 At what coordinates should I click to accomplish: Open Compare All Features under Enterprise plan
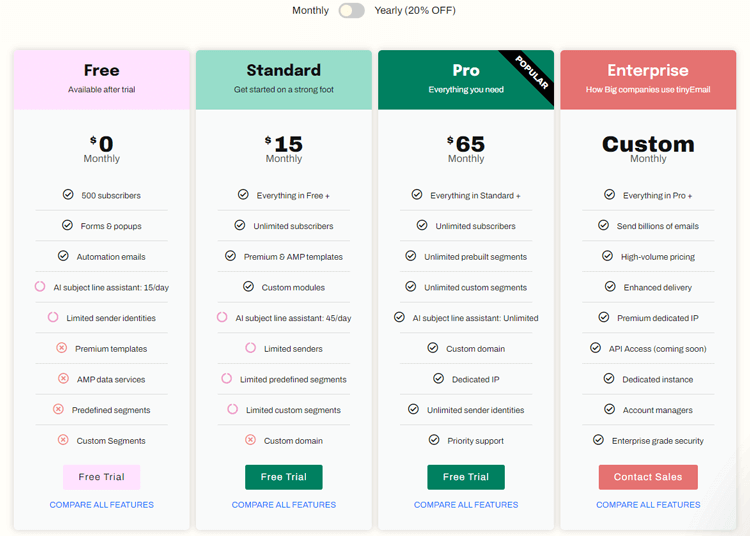648,504
